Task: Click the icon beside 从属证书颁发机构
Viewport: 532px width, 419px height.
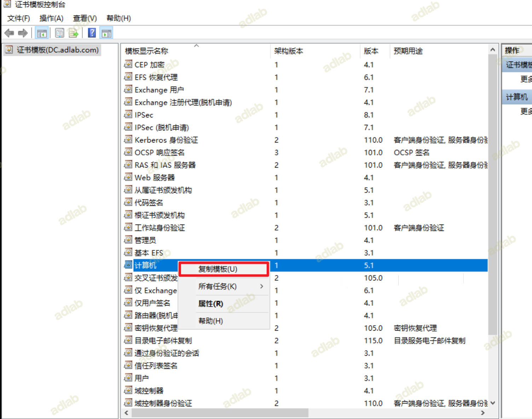Action: (x=128, y=190)
